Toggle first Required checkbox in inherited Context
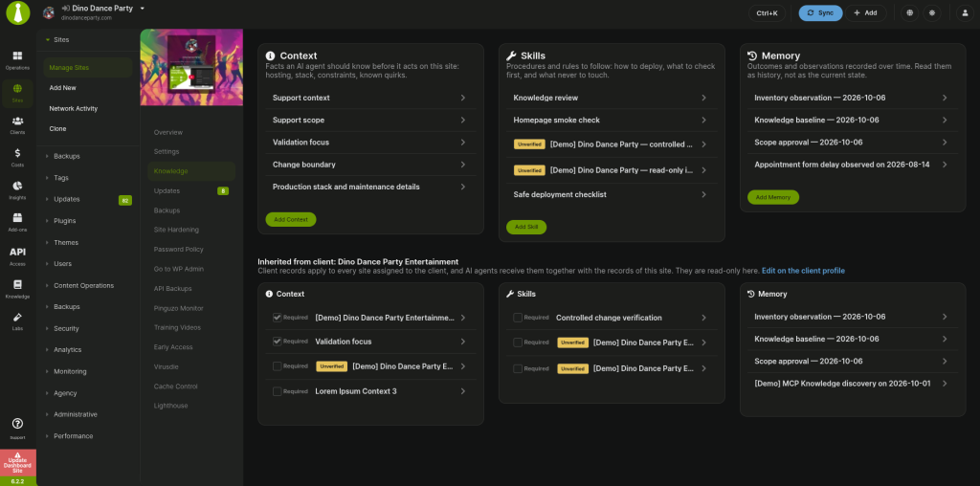The height and width of the screenshot is (486, 980). point(277,318)
